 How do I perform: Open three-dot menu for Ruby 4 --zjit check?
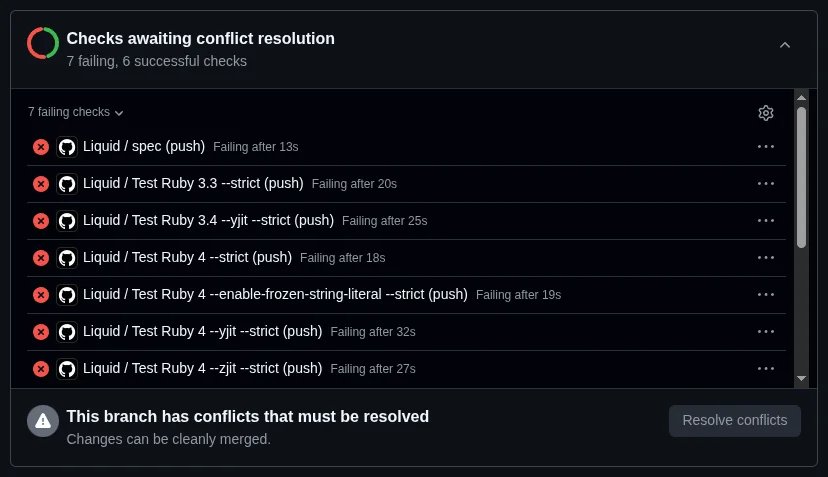point(766,368)
